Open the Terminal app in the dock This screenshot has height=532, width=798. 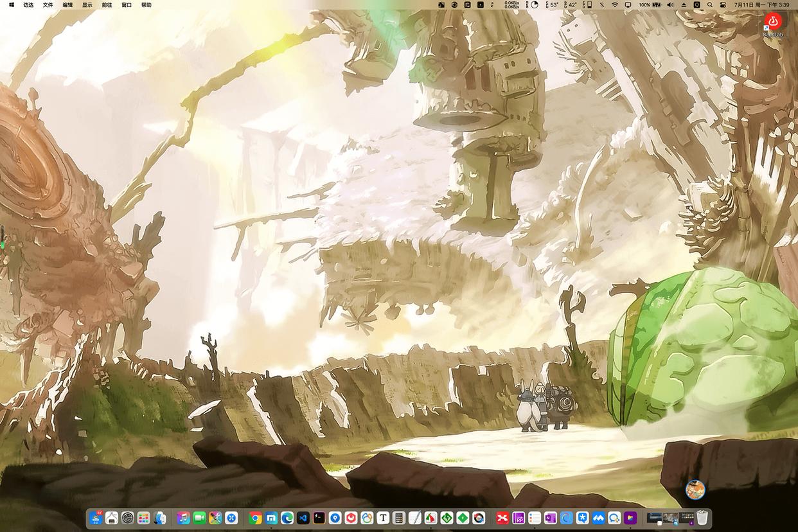pos(319,518)
